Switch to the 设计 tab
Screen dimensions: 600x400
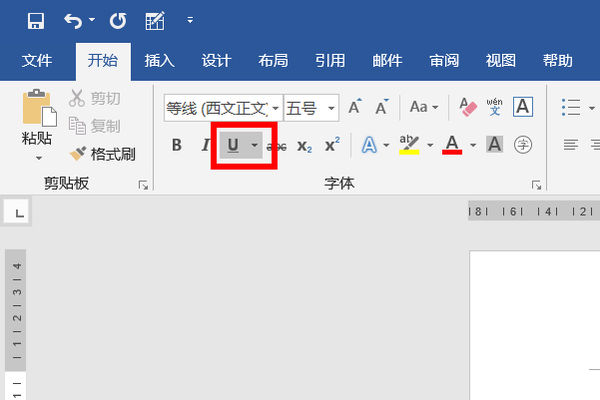(217, 60)
